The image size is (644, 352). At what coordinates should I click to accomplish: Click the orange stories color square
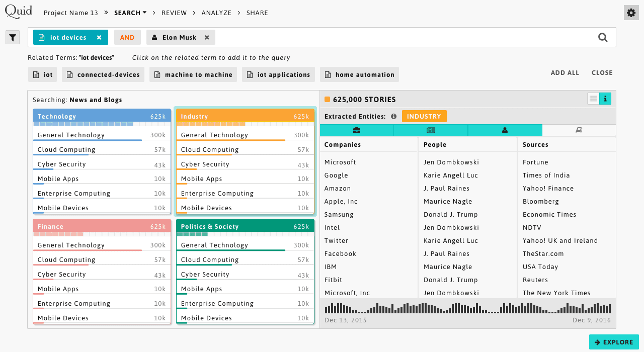coord(327,99)
